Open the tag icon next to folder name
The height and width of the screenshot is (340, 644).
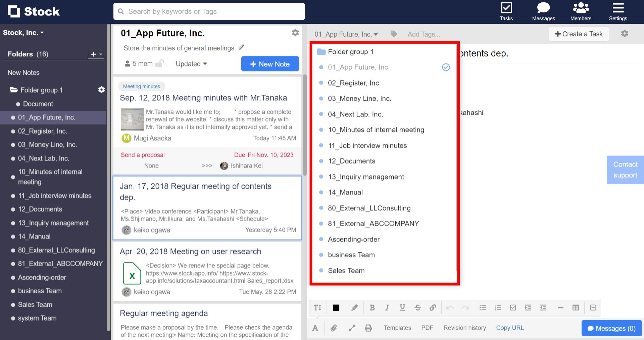(393, 34)
